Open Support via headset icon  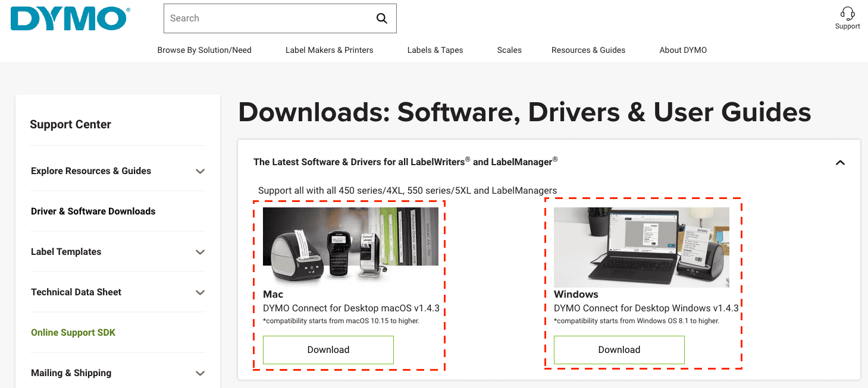click(847, 18)
